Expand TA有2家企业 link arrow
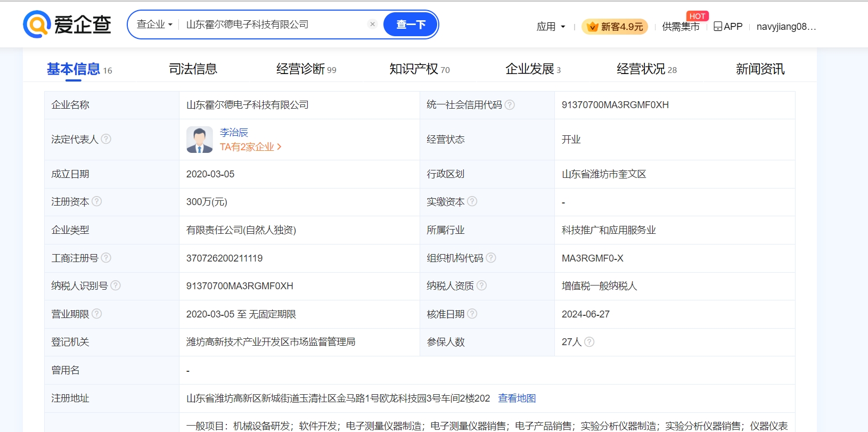 point(279,147)
